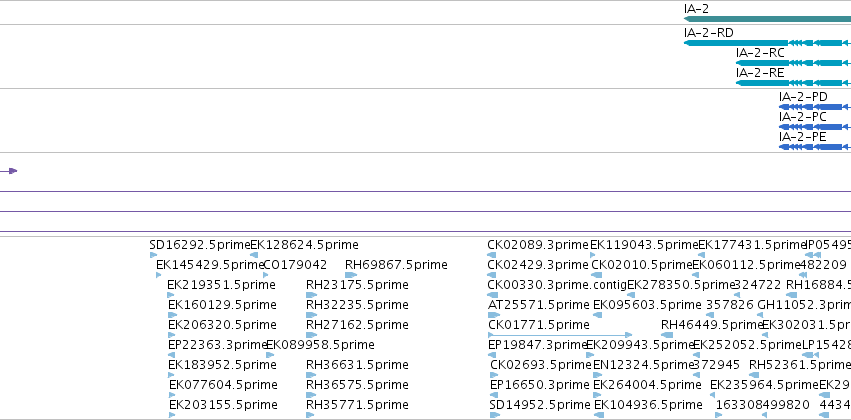
Task: Select the IA-2-PE protein feature glyph
Action: coord(815,147)
